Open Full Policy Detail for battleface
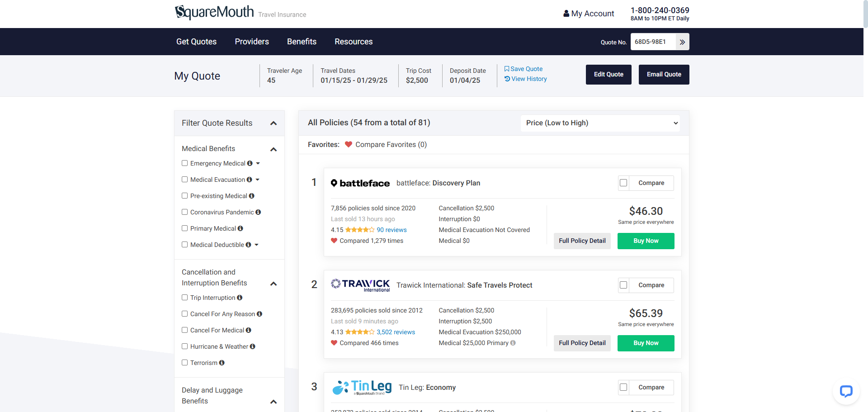 click(582, 241)
